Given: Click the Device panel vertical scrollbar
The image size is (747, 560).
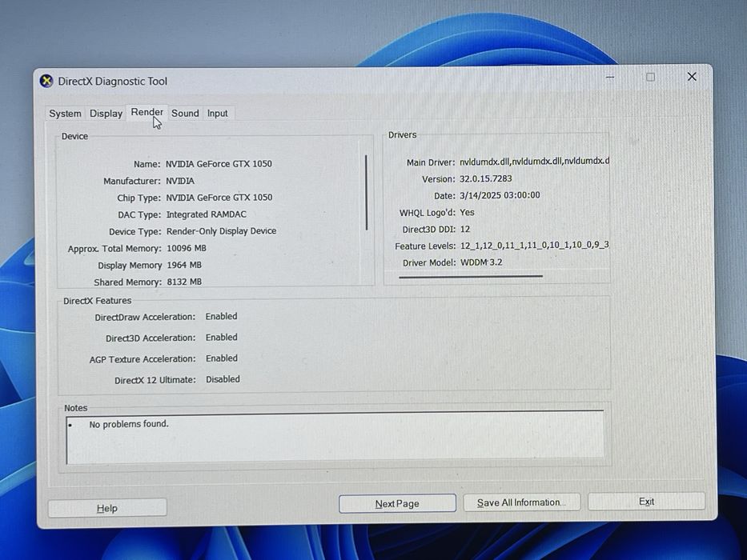Looking at the screenshot, I should tap(367, 192).
